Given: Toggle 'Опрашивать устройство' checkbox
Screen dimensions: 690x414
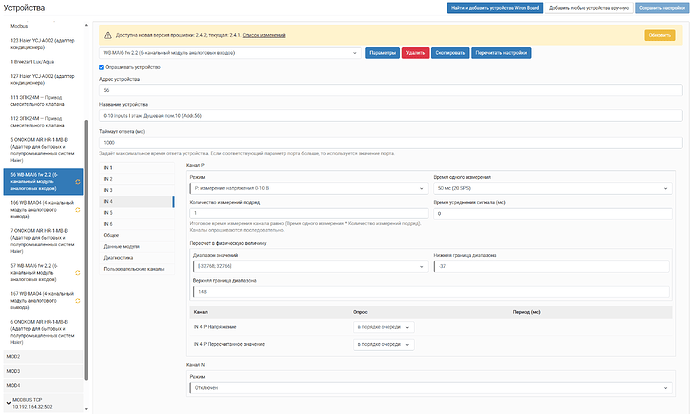Looking at the screenshot, I should click(x=101, y=67).
